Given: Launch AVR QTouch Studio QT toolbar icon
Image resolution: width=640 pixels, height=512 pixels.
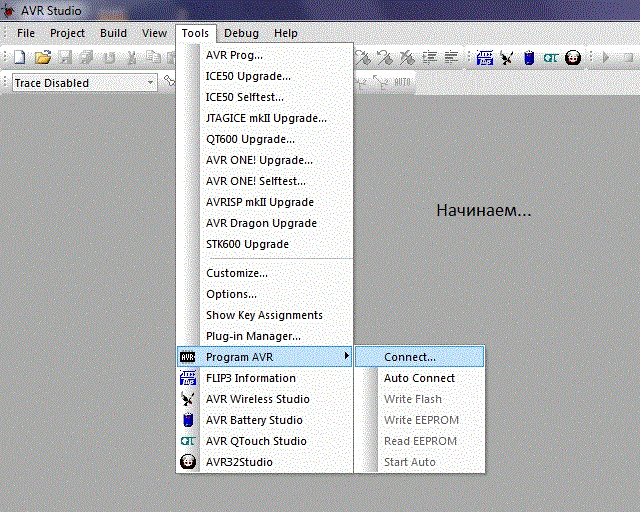Looking at the screenshot, I should tap(550, 58).
